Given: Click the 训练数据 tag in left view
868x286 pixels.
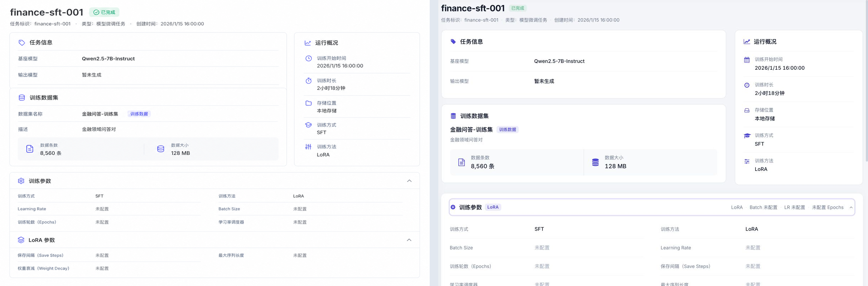Looking at the screenshot, I should pyautogui.click(x=139, y=114).
